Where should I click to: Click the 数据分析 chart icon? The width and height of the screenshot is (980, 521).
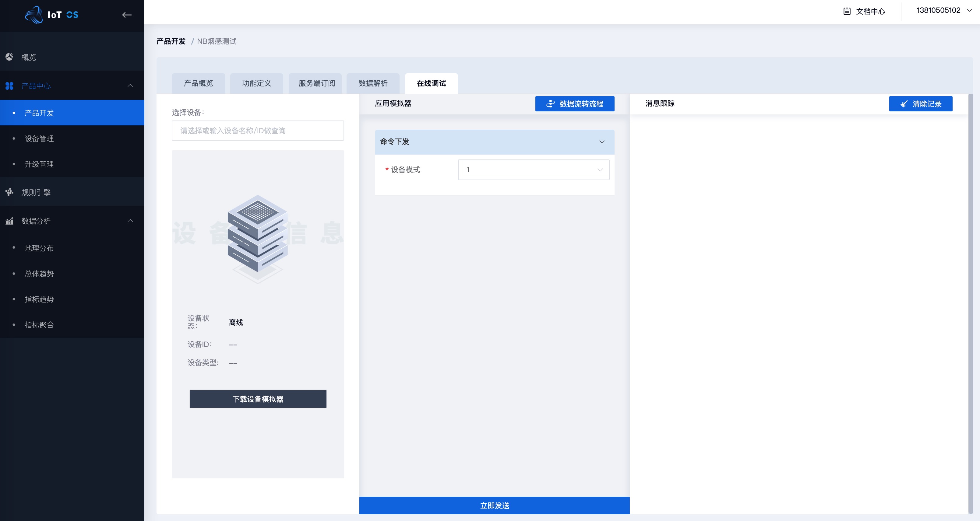point(9,221)
